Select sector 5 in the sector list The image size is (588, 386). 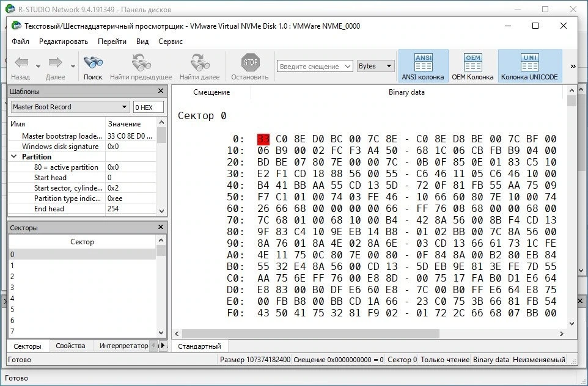(82, 309)
